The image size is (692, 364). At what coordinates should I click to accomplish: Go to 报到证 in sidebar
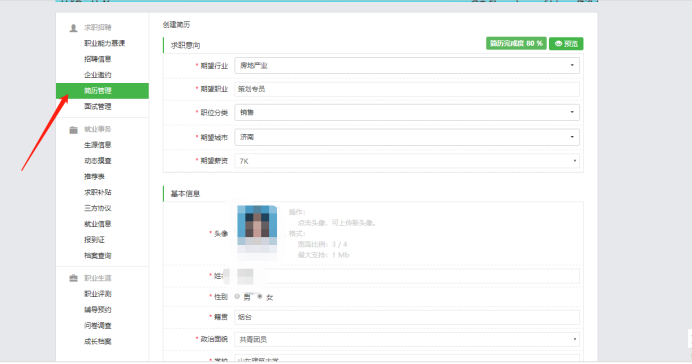(x=94, y=240)
